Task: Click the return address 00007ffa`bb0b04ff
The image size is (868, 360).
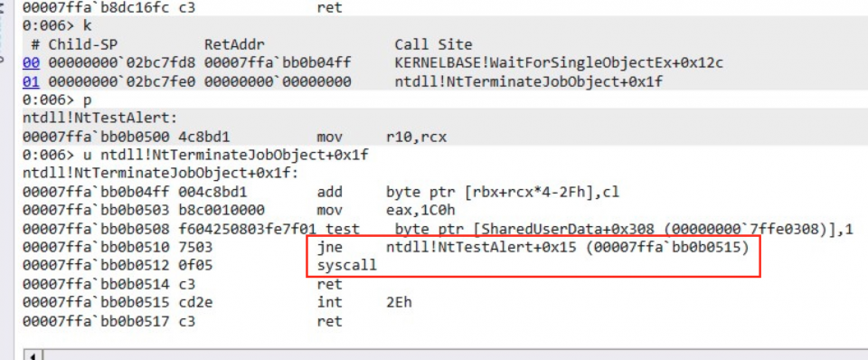Action: pyautogui.click(x=278, y=63)
